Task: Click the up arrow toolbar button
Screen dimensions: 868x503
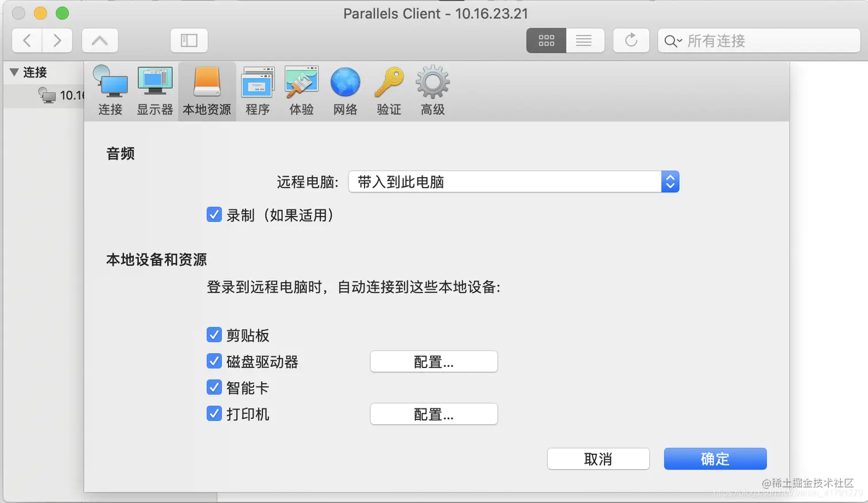Action: click(x=100, y=41)
